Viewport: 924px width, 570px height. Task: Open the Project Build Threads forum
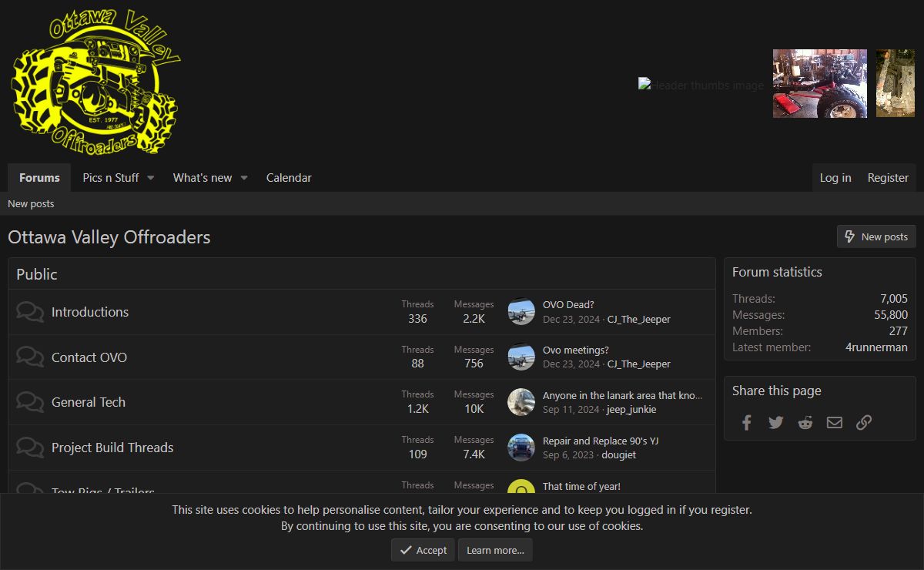pyautogui.click(x=112, y=448)
